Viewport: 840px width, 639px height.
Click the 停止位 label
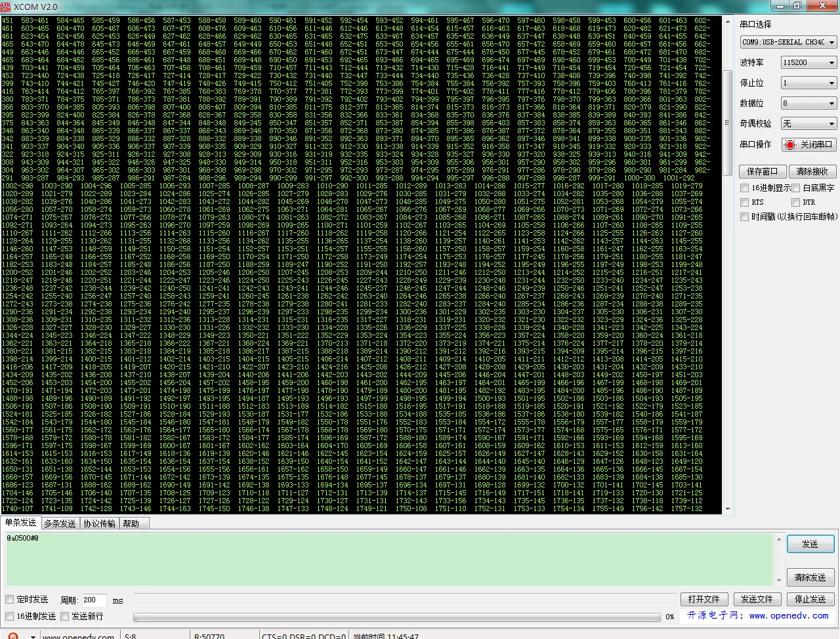[x=751, y=83]
